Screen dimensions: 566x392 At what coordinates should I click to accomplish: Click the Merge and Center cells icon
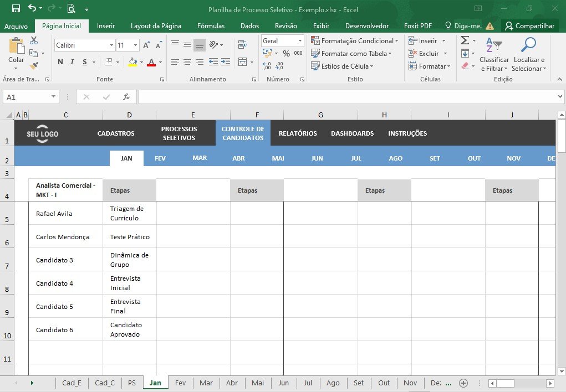[243, 62]
